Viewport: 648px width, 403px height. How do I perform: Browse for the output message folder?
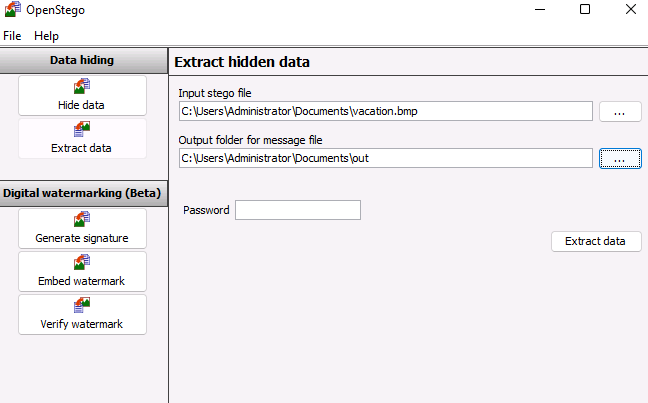[620, 158]
